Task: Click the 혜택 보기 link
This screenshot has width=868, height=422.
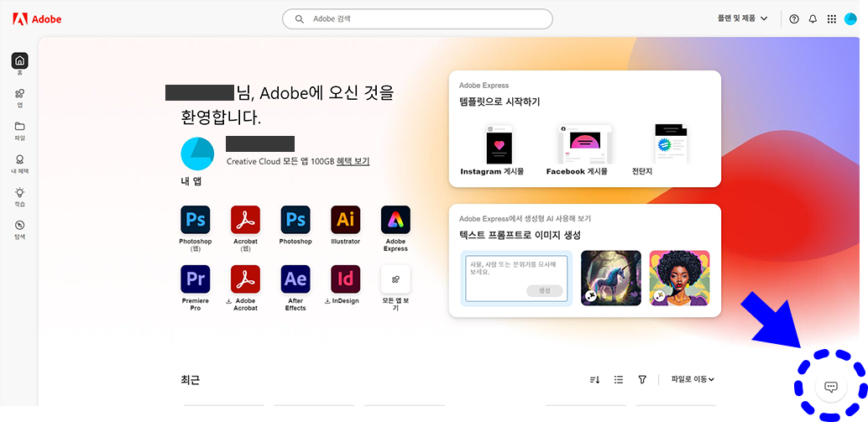Action: coord(353,161)
